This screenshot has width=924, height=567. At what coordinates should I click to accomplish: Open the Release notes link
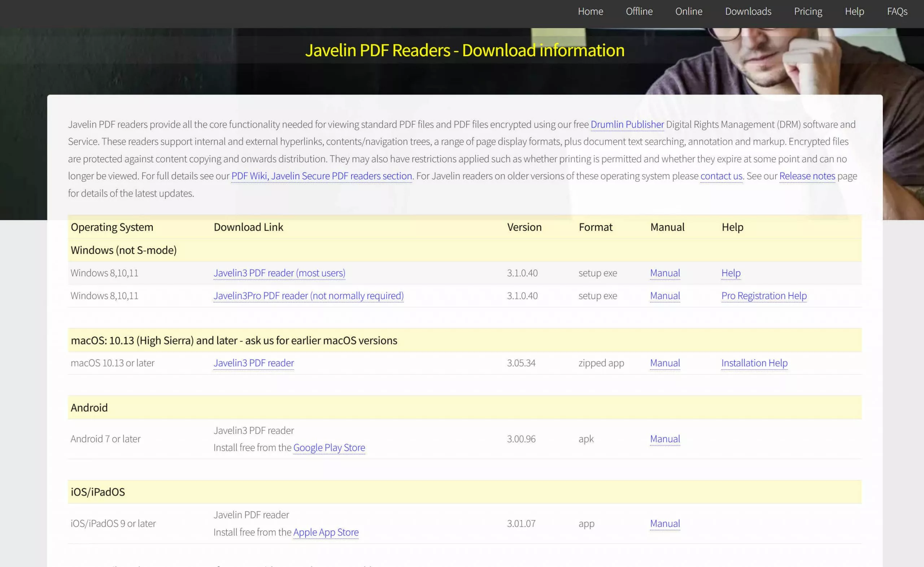coord(807,176)
